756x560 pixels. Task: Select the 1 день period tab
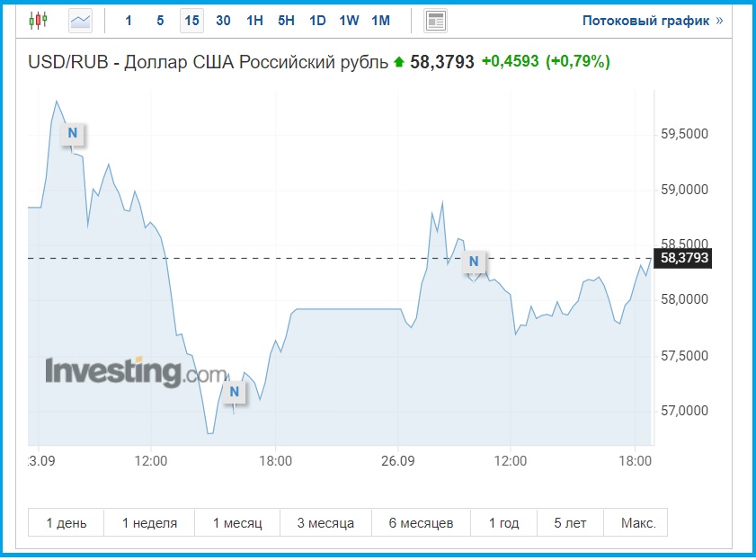click(66, 522)
